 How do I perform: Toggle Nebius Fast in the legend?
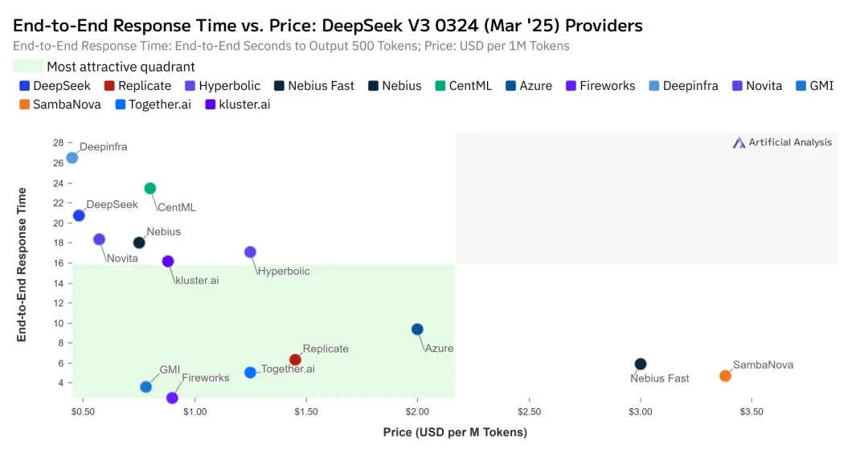(x=321, y=86)
